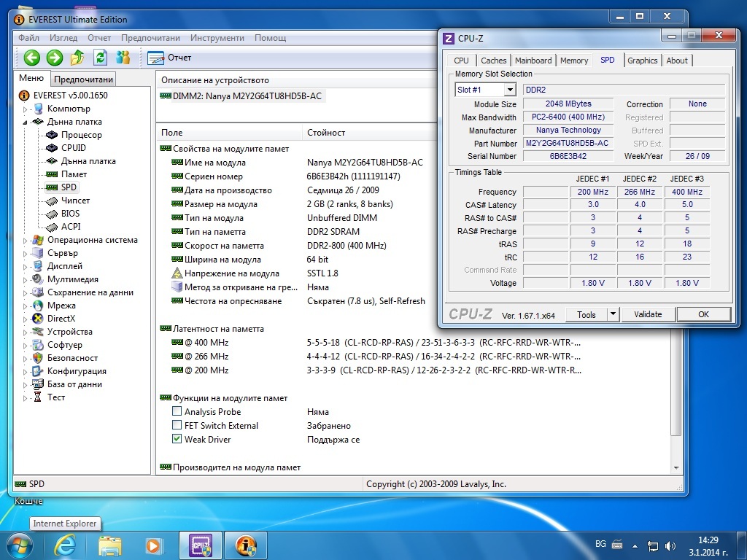Expand the Дисплей tree node
Screen dimensions: 747x560
26,267
